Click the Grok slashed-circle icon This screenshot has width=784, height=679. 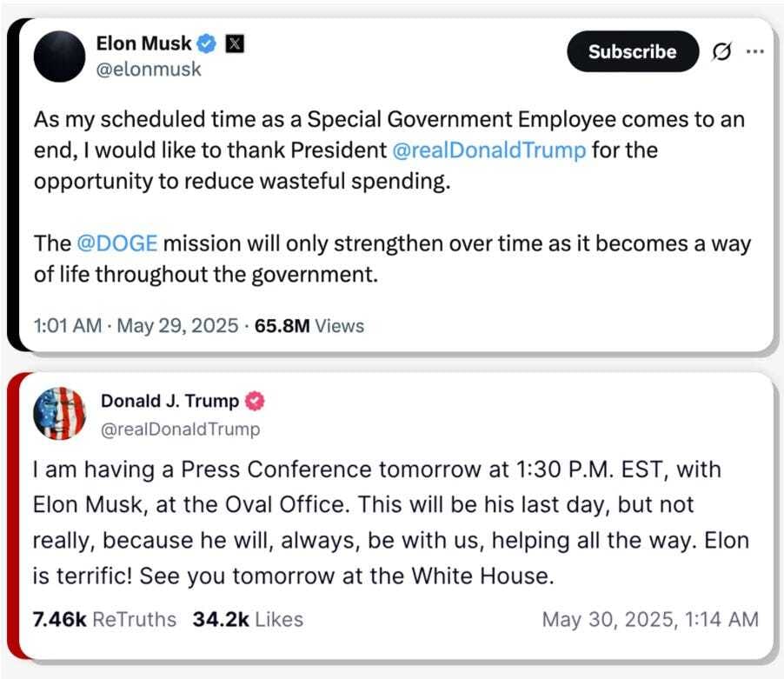click(721, 52)
